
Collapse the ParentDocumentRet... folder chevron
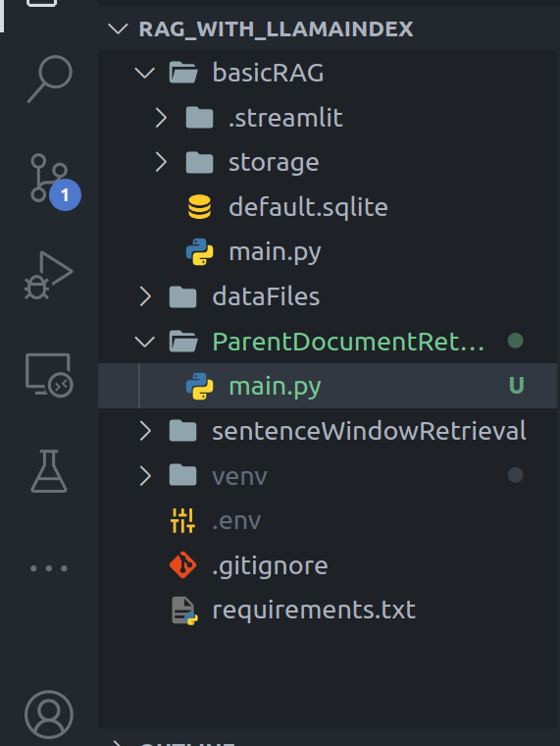point(145,342)
